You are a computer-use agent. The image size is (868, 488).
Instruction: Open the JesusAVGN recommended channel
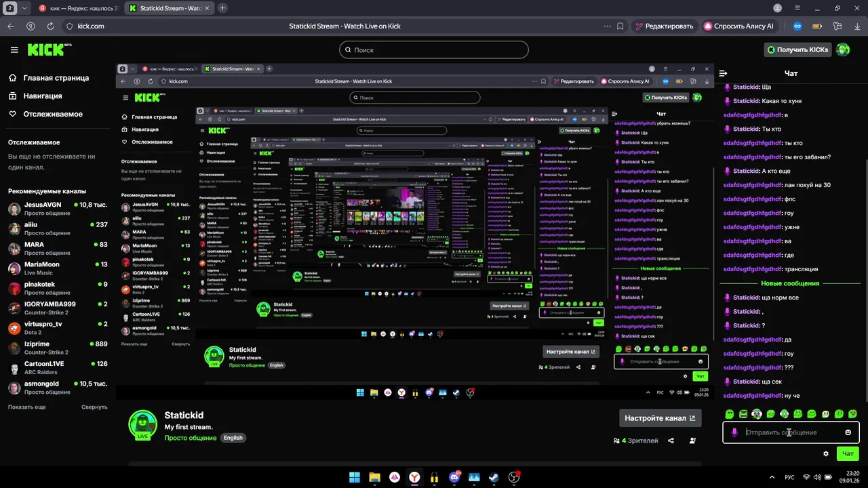tap(58, 209)
